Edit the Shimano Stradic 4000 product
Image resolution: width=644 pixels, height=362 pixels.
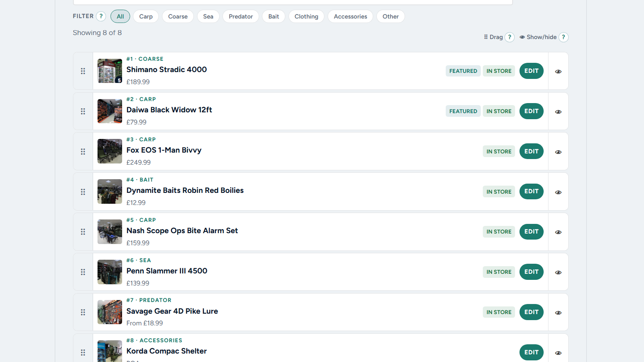click(532, 71)
